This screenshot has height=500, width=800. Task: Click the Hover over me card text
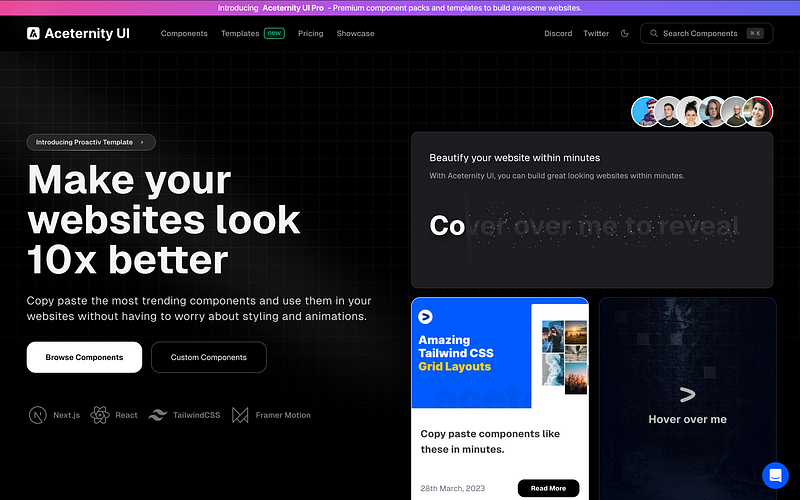687,419
